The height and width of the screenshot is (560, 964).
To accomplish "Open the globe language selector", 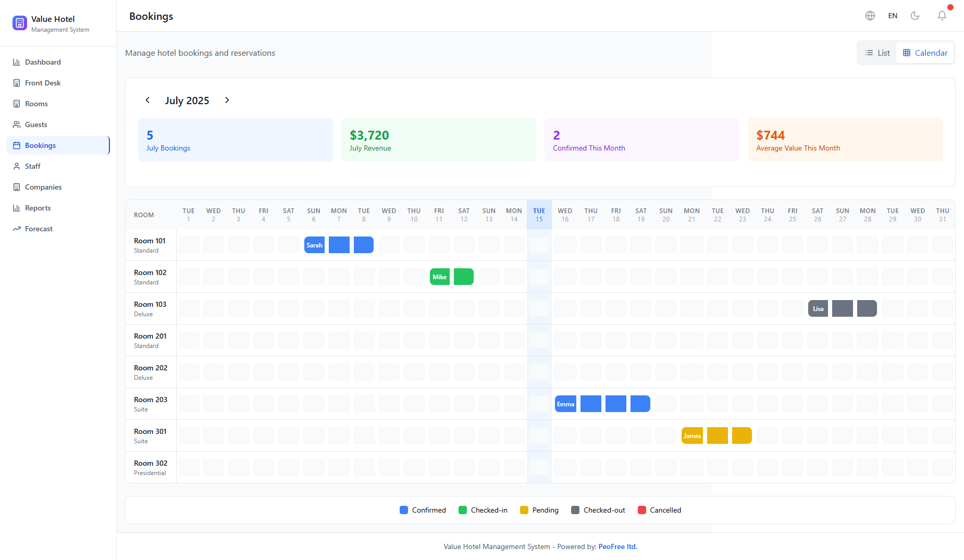I will pyautogui.click(x=870, y=16).
